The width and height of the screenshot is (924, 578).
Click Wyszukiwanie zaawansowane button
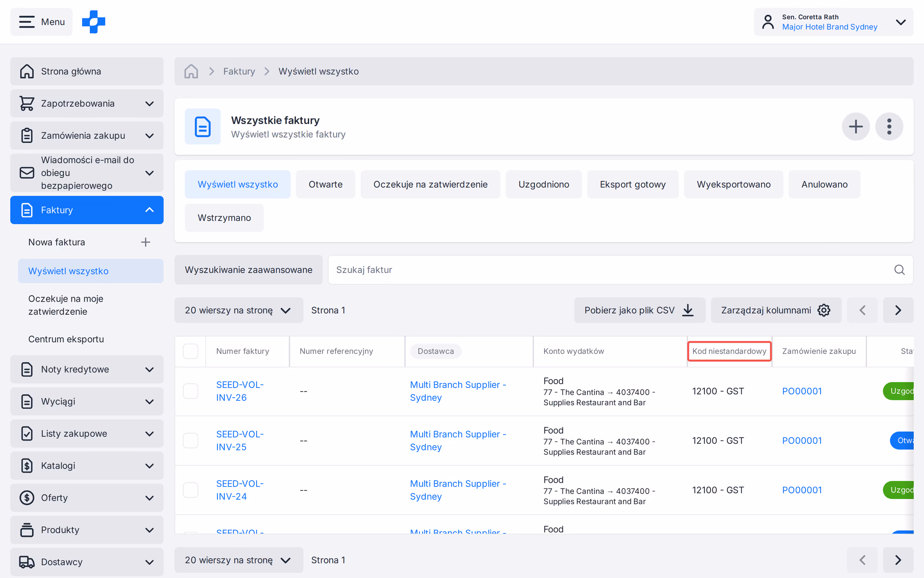[x=248, y=270]
